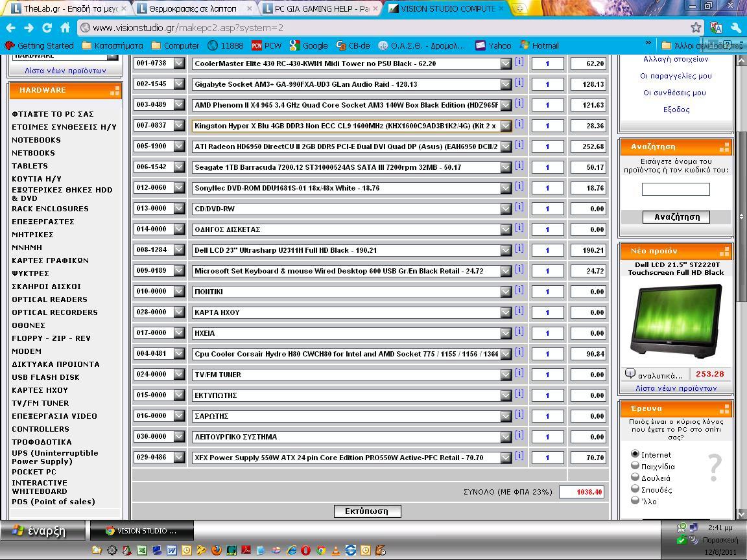This screenshot has height=560, width=747.
Task: Select Δουλειά radio option in survey
Action: (x=635, y=477)
